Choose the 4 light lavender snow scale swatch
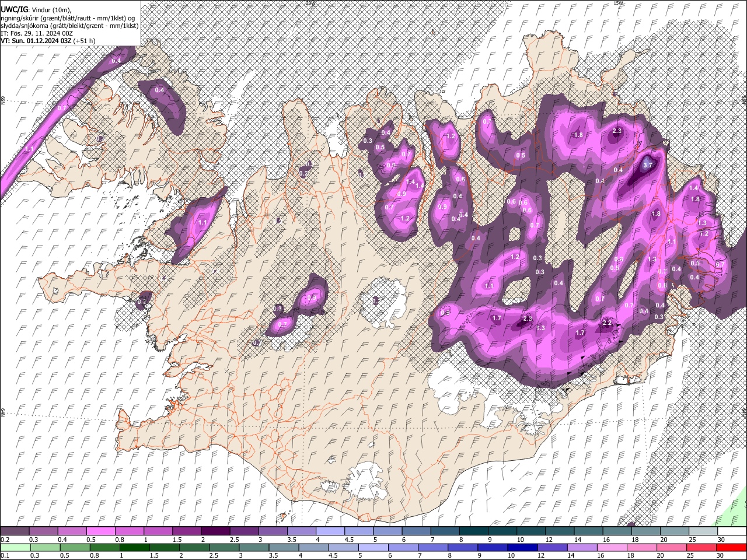 (x=330, y=531)
